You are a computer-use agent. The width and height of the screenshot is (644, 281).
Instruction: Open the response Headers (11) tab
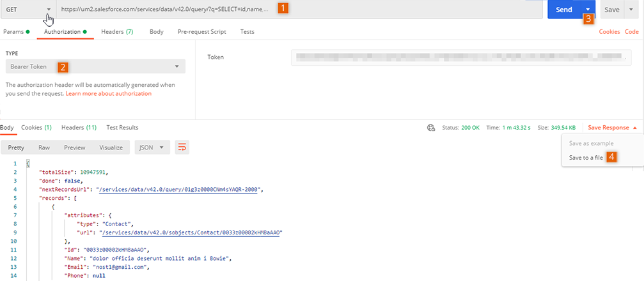tap(79, 128)
